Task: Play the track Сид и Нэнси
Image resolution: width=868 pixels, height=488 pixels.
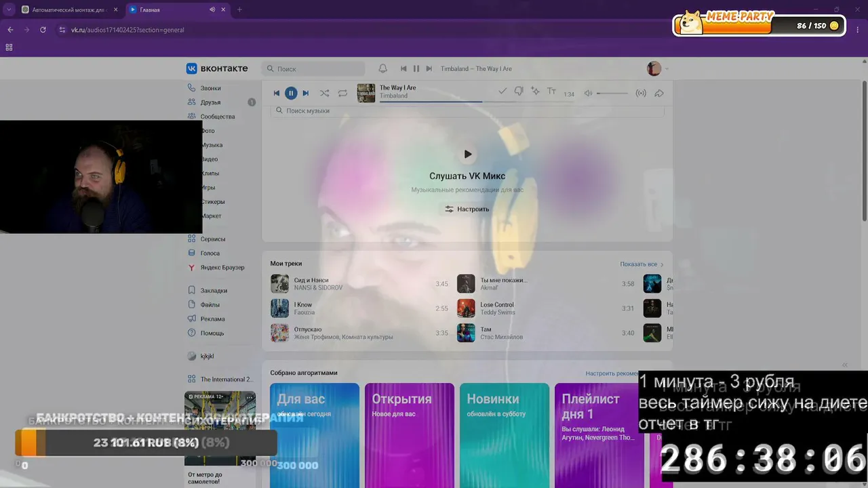Action: (x=359, y=284)
